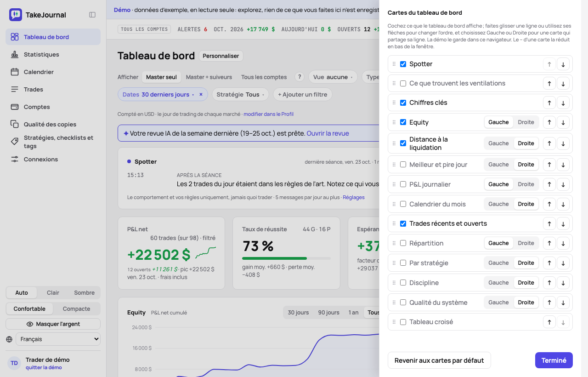The height and width of the screenshot is (377, 588).
Task: Set Equity card to Droite
Action: [x=526, y=122]
